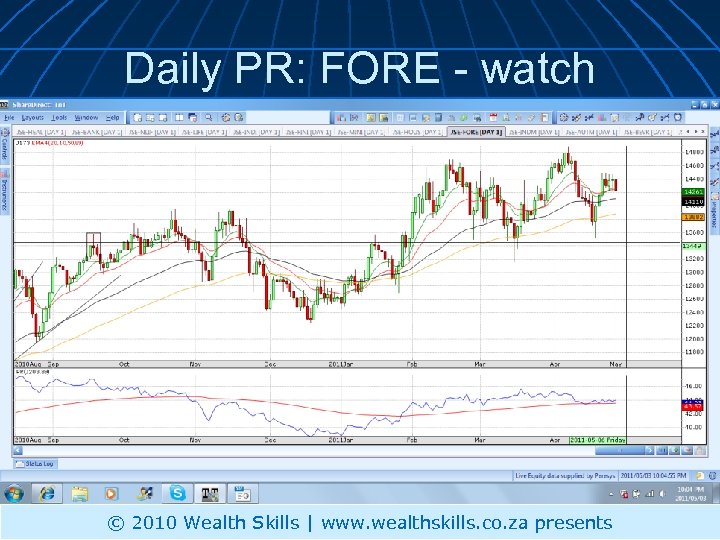This screenshot has width=720, height=540.
Task: Click the split-window layout toolbar icon
Action: point(180,118)
